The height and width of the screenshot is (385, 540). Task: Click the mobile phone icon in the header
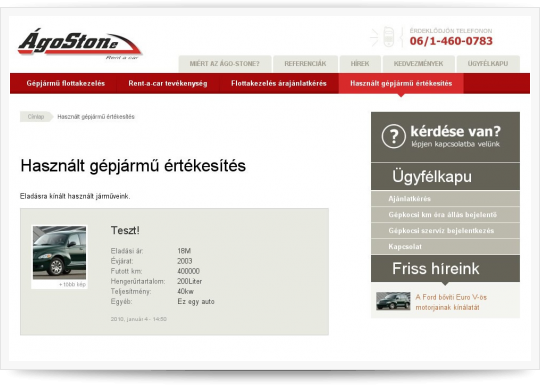tap(388, 37)
